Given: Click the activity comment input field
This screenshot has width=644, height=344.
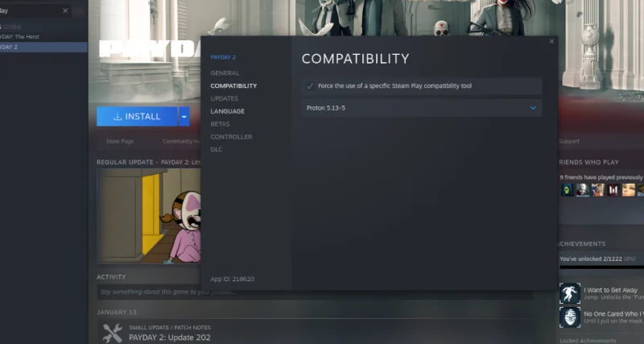Looking at the screenshot, I should click(x=315, y=292).
